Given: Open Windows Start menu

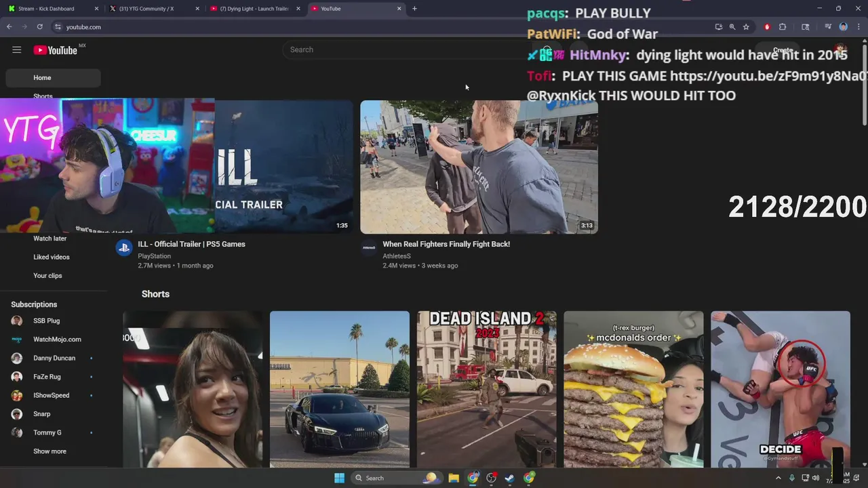Looking at the screenshot, I should (x=339, y=478).
